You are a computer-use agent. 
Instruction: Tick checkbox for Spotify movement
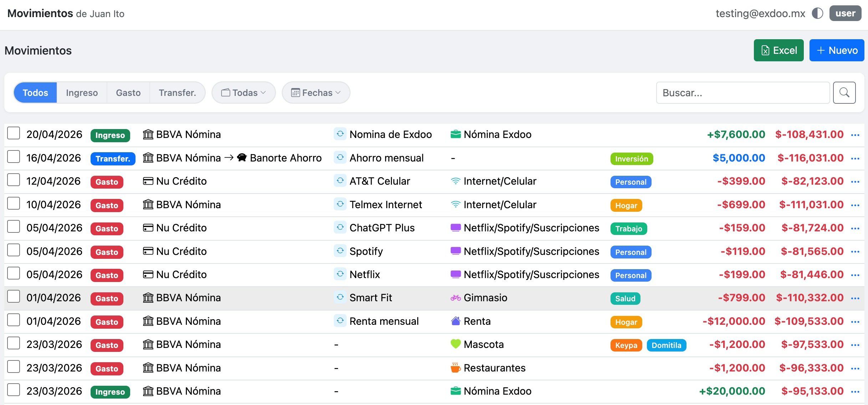[14, 250]
